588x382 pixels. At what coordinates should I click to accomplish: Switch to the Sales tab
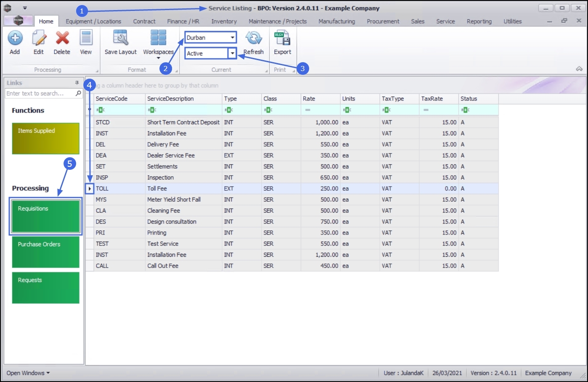pos(418,21)
